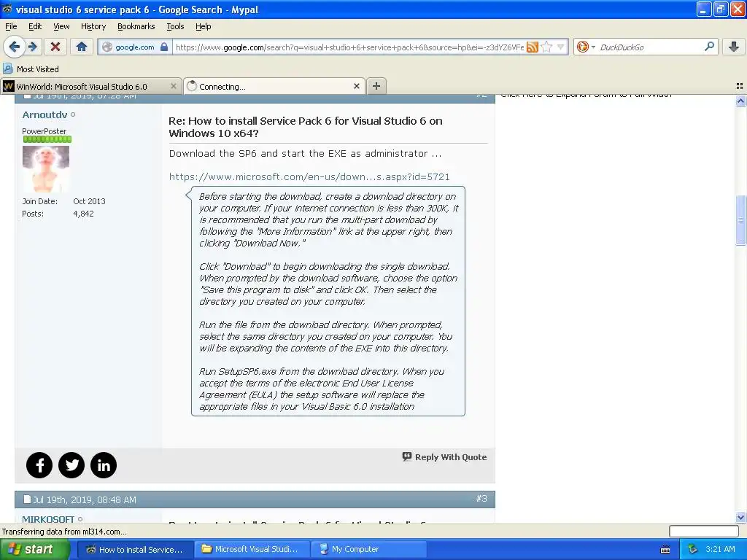
Task: Open the Tools menu
Action: pyautogui.click(x=175, y=26)
